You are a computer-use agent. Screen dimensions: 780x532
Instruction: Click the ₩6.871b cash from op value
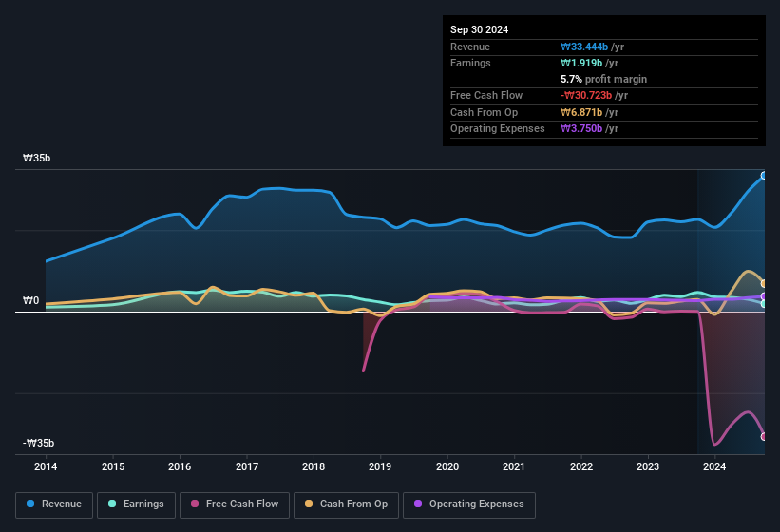click(581, 112)
